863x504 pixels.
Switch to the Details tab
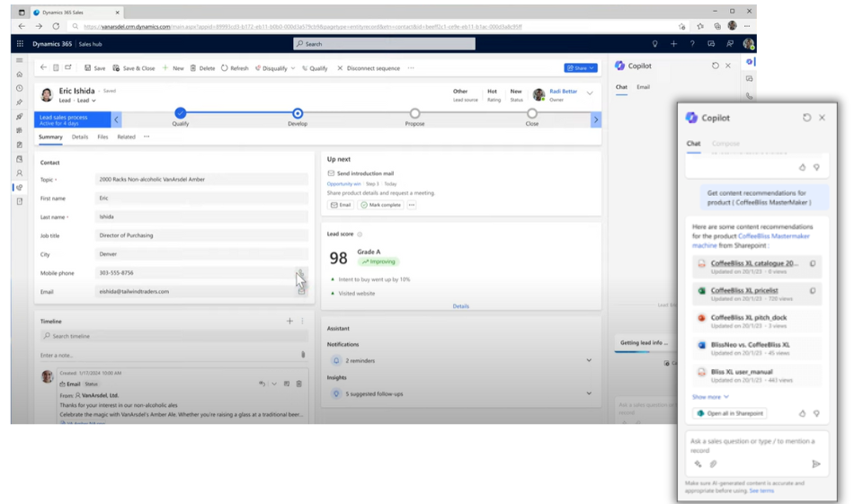80,137
